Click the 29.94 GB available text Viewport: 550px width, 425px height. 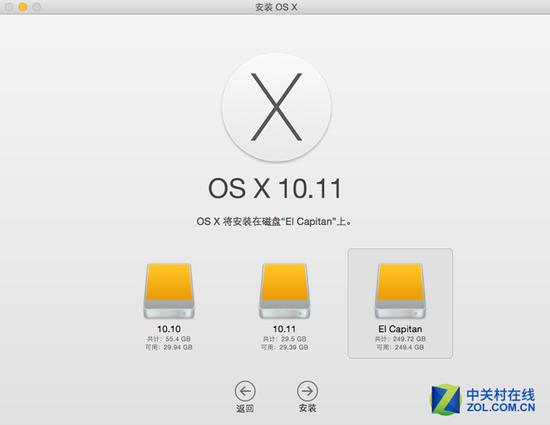(x=169, y=348)
